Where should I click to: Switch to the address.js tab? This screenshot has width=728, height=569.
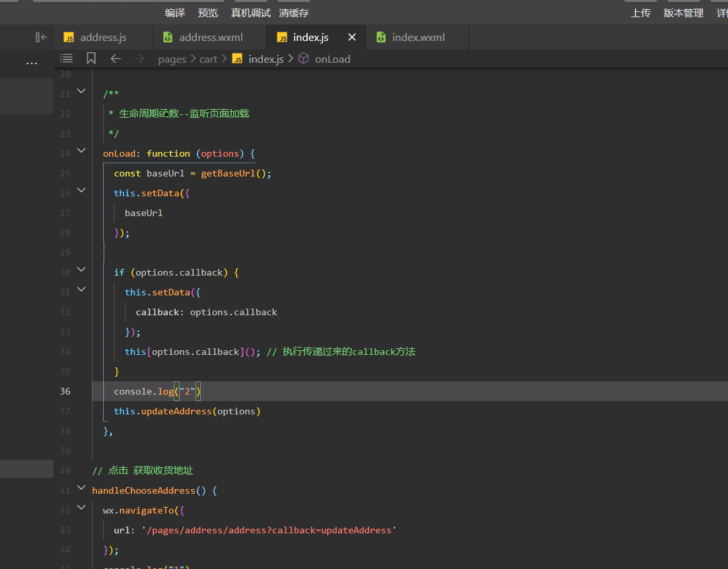[x=103, y=38]
